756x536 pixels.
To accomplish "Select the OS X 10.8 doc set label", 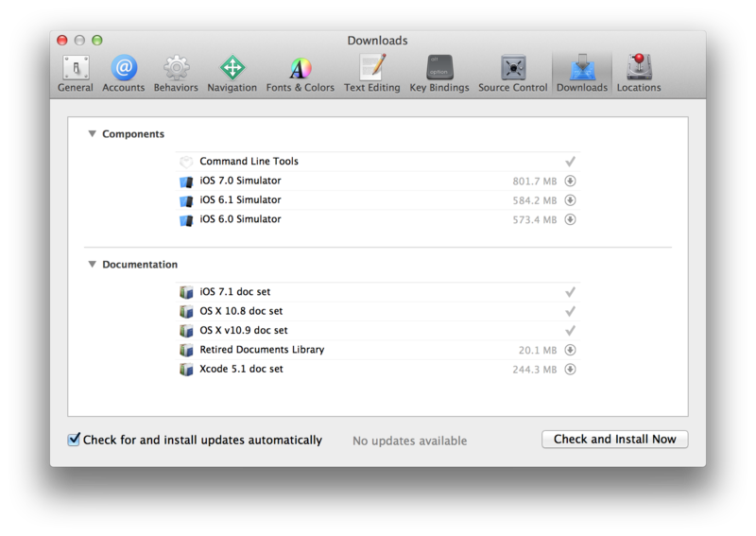I will [x=241, y=311].
